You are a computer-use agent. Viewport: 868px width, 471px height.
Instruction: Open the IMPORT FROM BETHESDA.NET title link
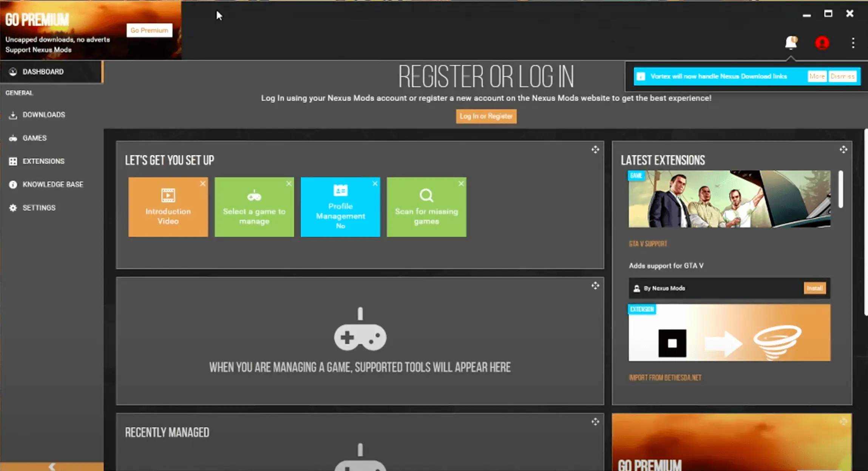665,378
